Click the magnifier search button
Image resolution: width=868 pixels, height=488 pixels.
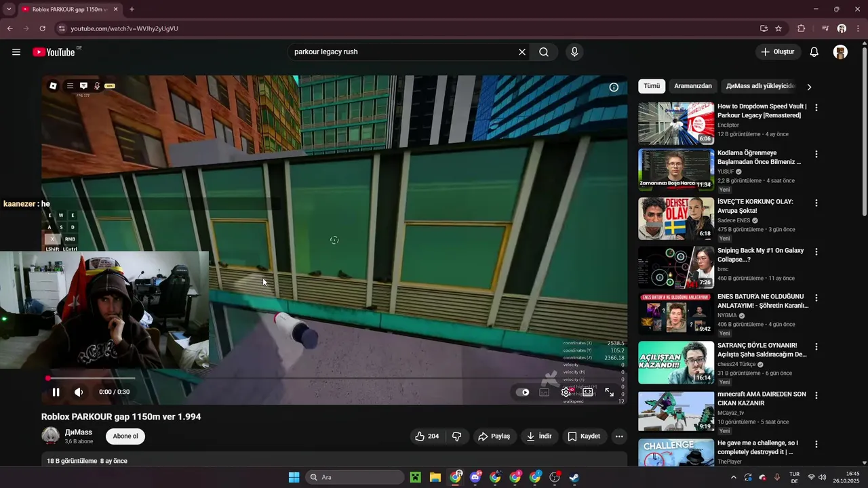(x=544, y=52)
